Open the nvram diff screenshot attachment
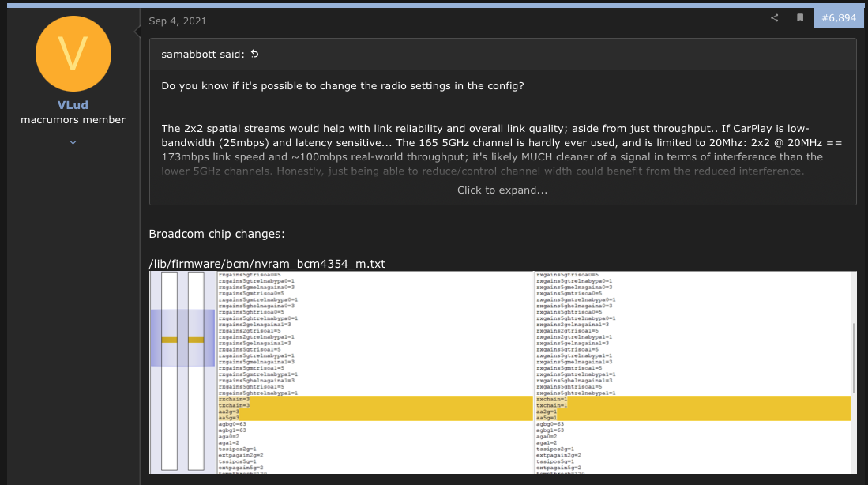The height and width of the screenshot is (485, 868). pos(502,373)
